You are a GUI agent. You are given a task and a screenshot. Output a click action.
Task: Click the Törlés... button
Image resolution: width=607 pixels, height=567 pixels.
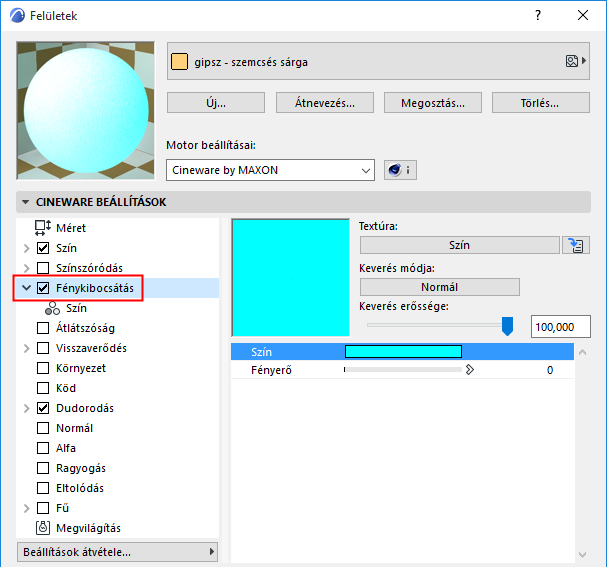point(541,103)
